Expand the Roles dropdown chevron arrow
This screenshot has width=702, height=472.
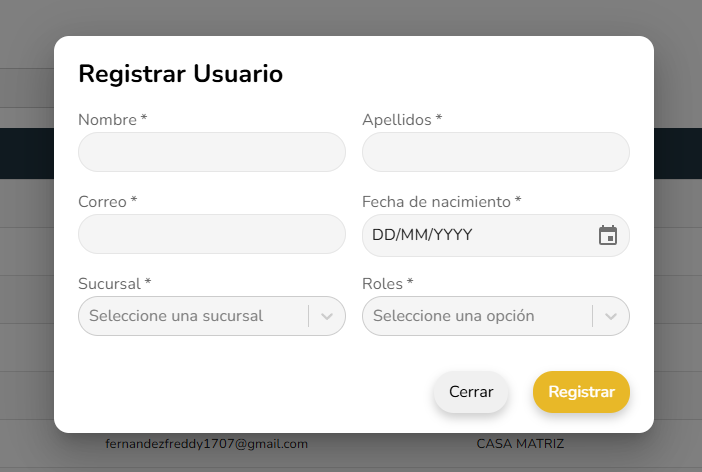coord(610,316)
